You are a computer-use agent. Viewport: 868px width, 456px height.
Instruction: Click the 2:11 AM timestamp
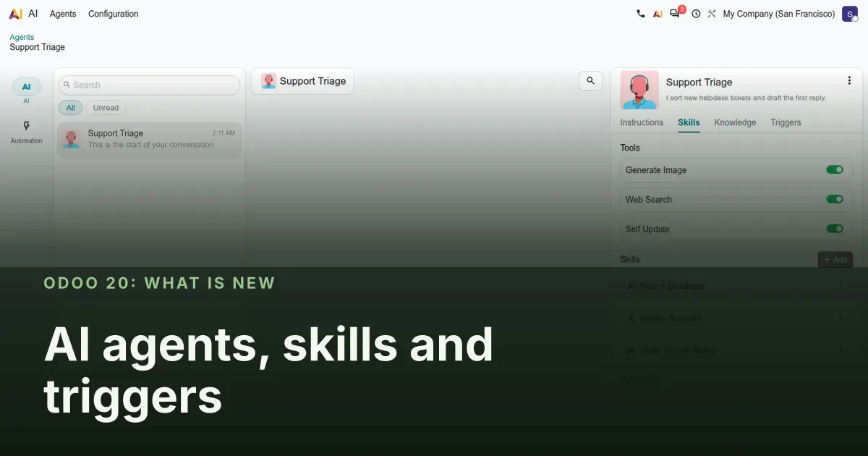[224, 133]
